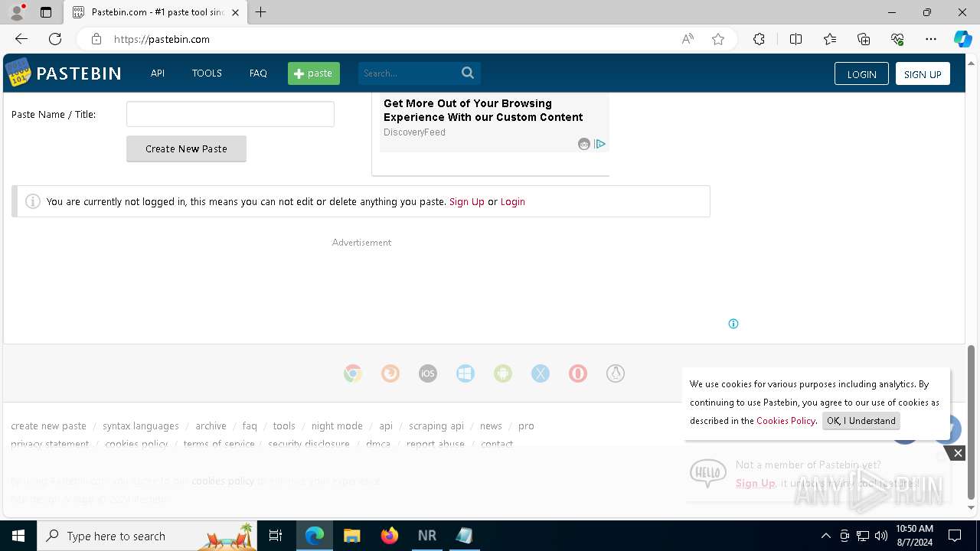Accept cookies with OK, I Understand
980x551 pixels.
tap(861, 421)
